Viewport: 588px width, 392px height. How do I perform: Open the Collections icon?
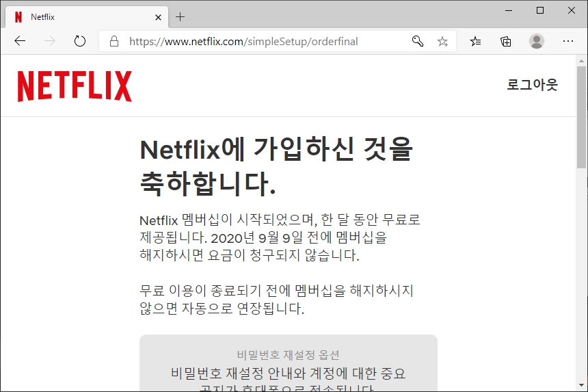coord(505,41)
